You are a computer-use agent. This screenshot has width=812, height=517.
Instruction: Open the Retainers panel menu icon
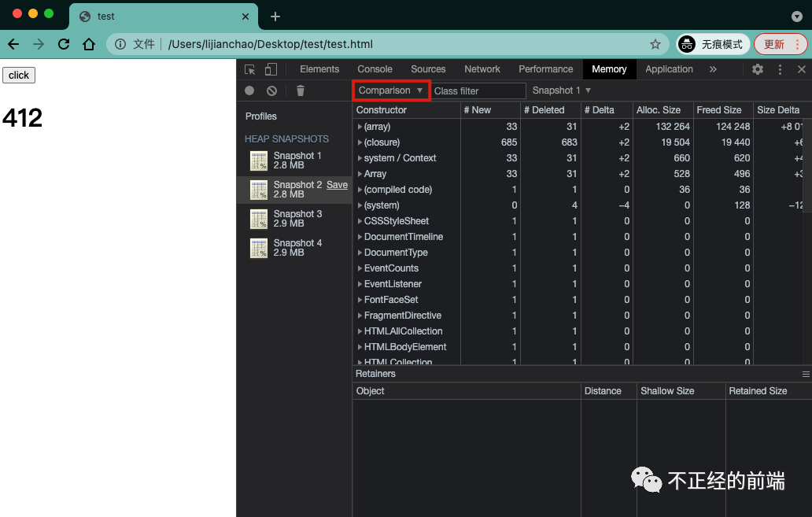(806, 374)
